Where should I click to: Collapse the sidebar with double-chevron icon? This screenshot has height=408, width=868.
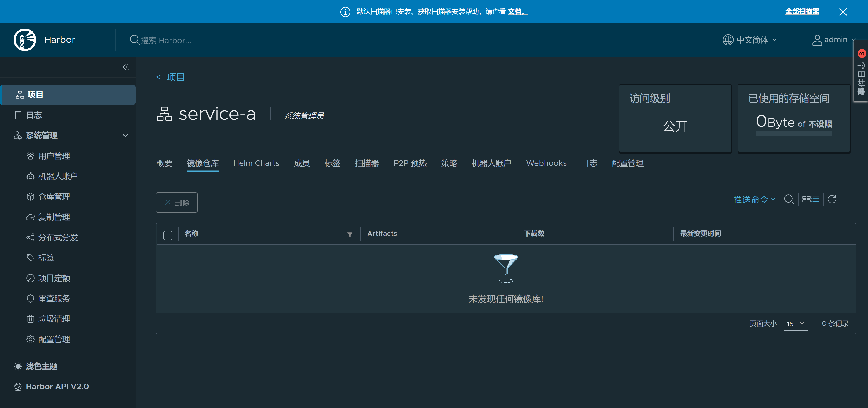tap(125, 67)
